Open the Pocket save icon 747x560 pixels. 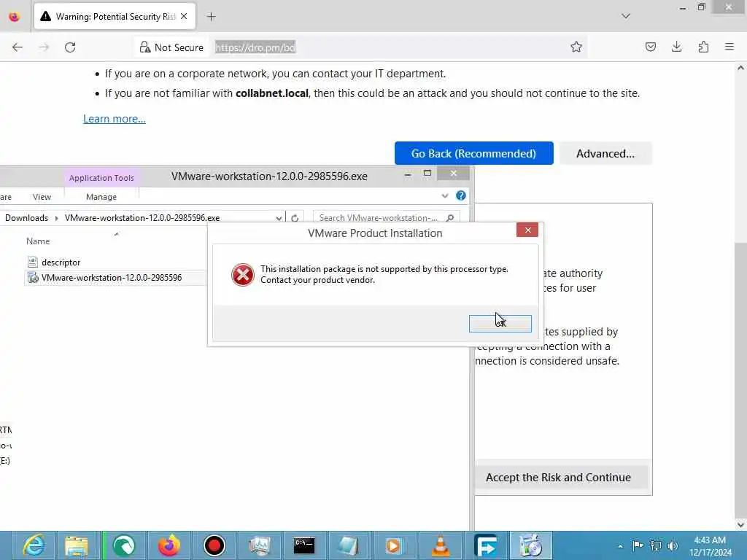650,47
